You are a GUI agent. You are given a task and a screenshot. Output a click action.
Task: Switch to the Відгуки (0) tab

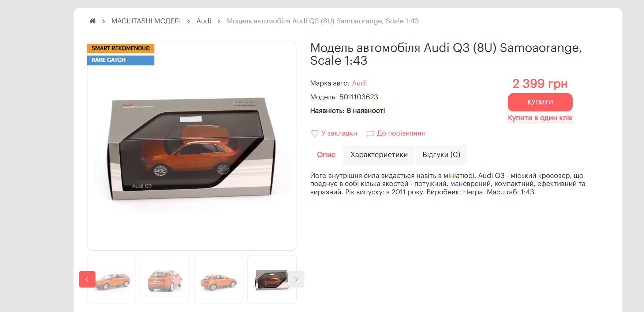(441, 155)
